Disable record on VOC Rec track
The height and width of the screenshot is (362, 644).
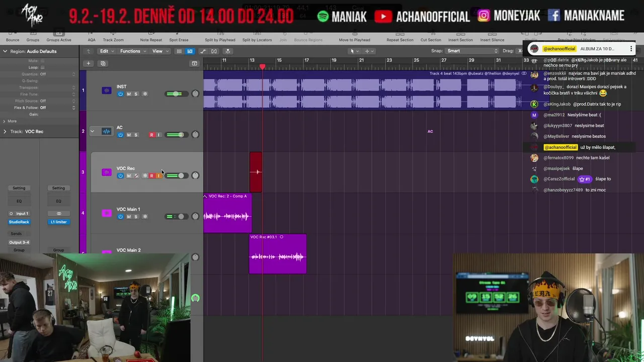point(151,175)
